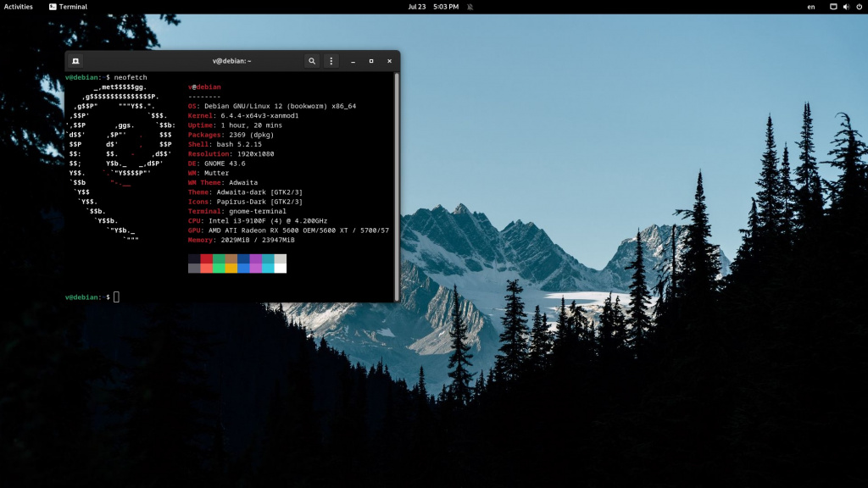
Task: Open terminal search with the magnifier icon
Action: click(312, 60)
